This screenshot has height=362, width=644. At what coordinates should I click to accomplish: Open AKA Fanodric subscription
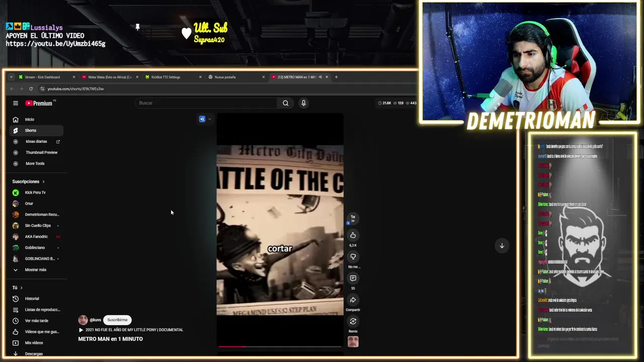[x=36, y=237]
